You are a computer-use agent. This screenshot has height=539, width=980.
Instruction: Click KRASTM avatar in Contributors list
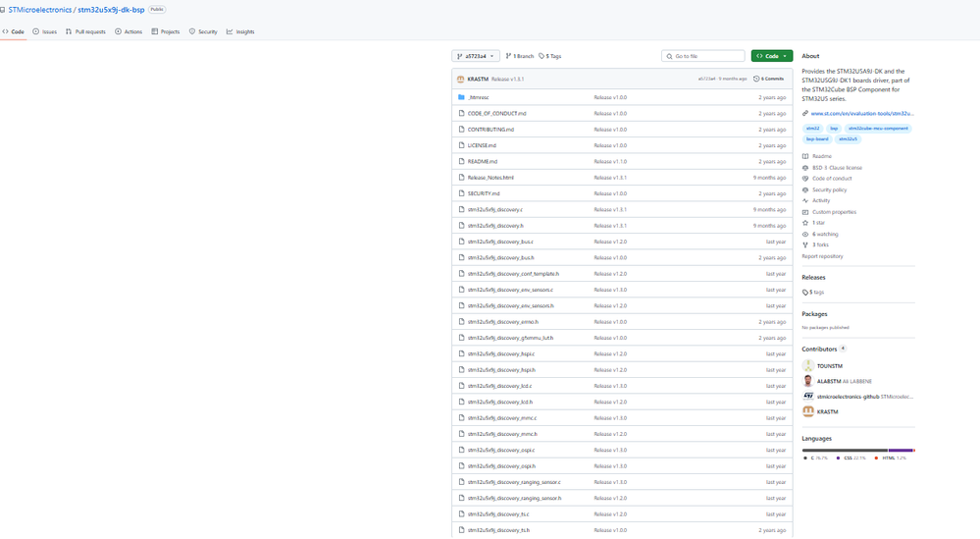point(808,411)
